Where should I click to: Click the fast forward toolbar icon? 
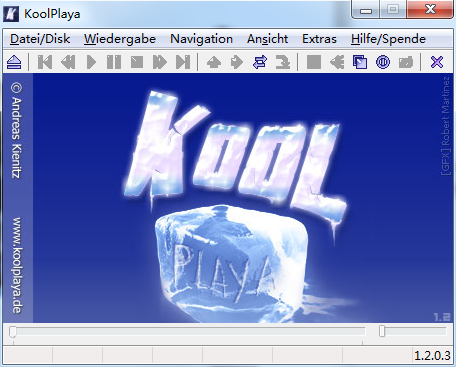point(160,62)
